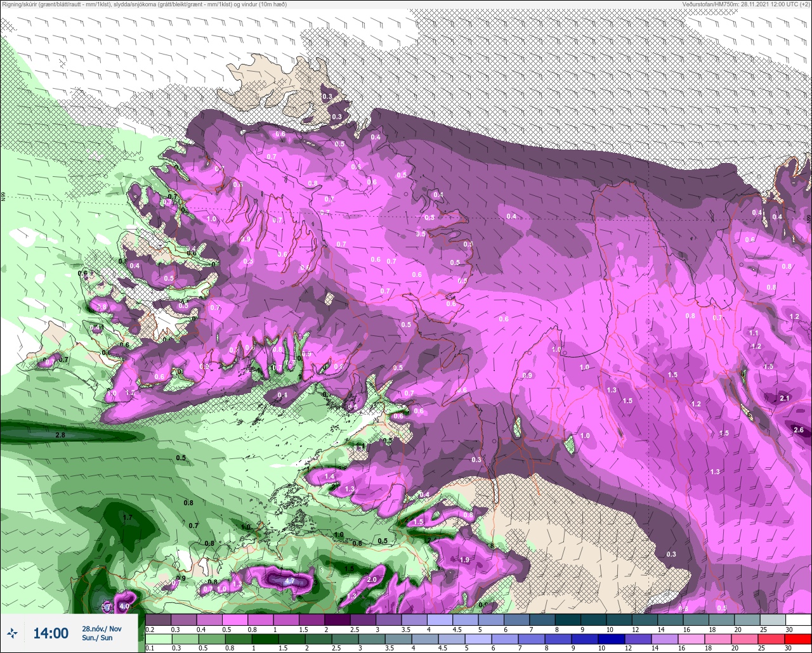Click the 0.2 label under top legend row

150,630
